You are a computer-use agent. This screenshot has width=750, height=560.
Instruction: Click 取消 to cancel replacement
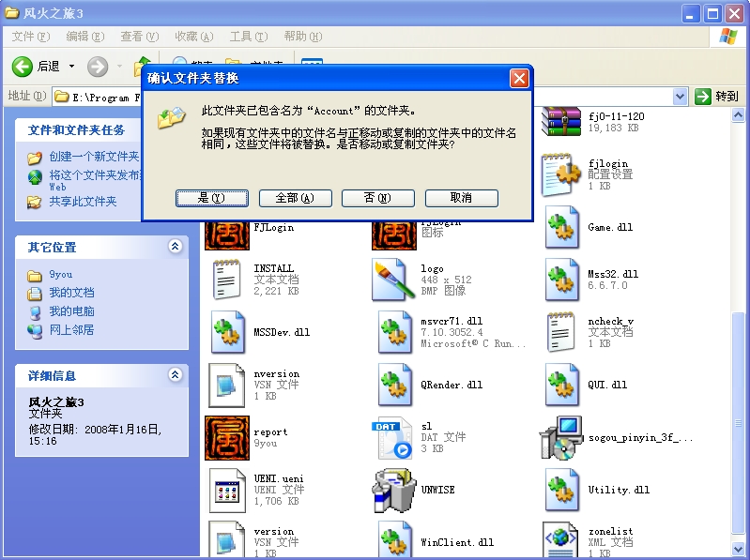coord(461,198)
